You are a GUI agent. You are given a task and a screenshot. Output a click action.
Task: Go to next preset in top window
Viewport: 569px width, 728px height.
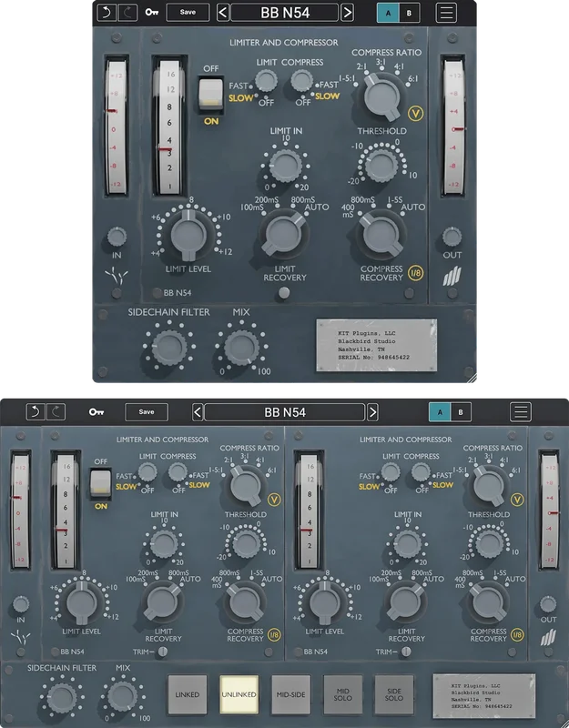click(x=347, y=13)
